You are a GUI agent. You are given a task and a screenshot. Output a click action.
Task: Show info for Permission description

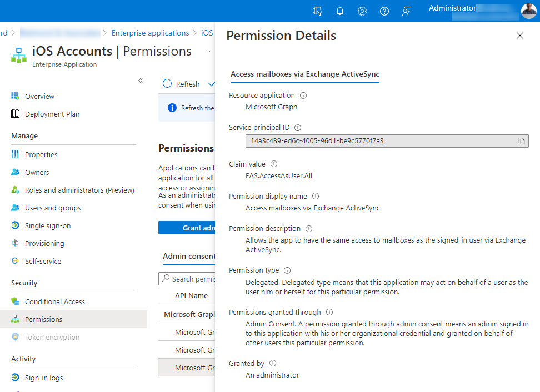point(309,229)
